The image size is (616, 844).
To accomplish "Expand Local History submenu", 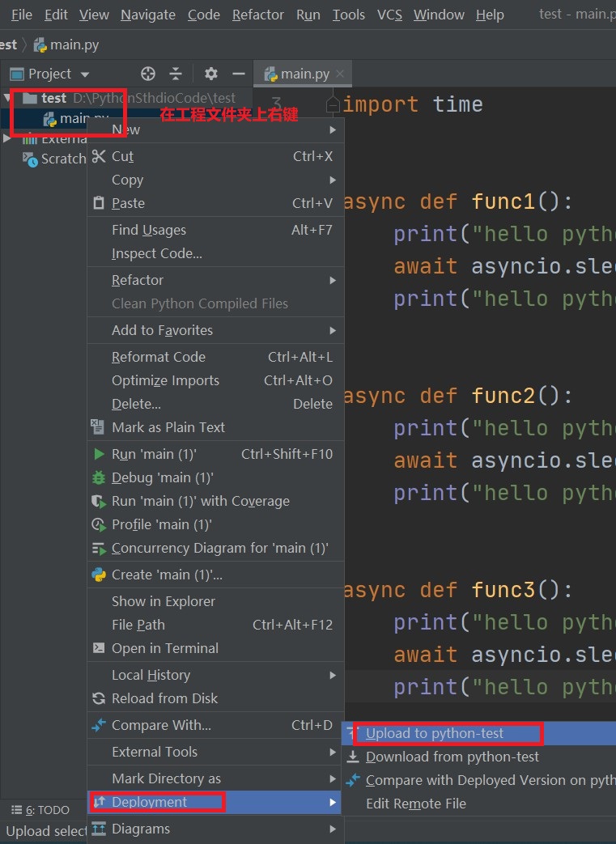I will [215, 675].
